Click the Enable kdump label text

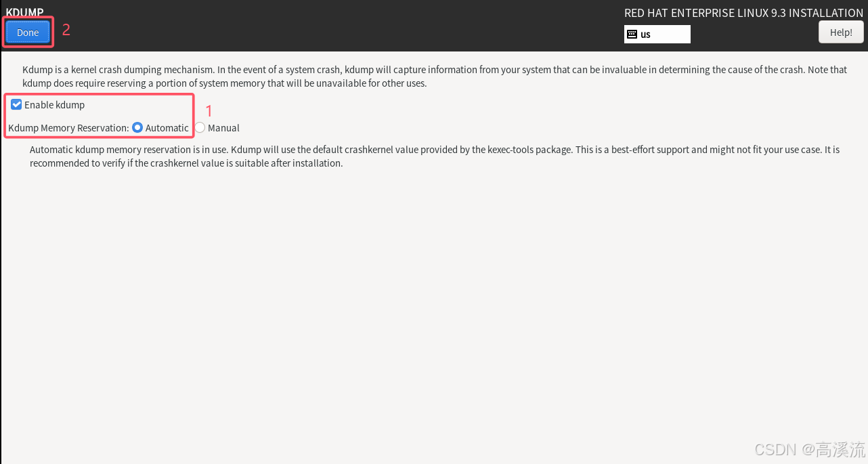pos(55,105)
